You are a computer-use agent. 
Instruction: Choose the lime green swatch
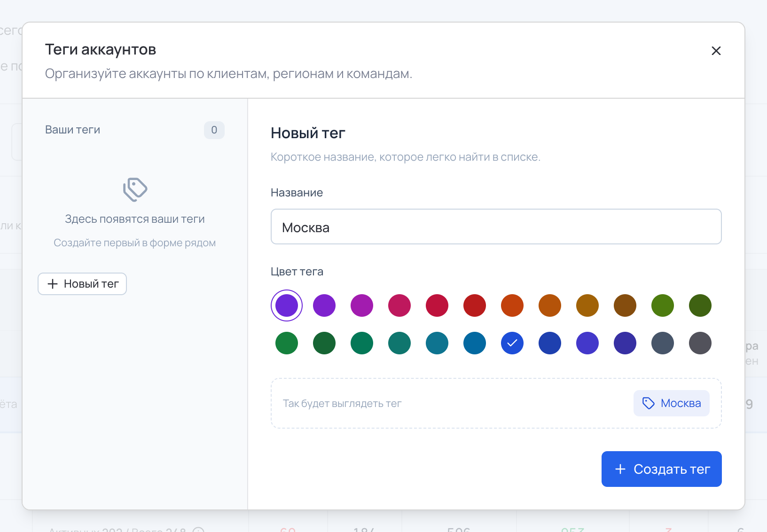click(x=663, y=305)
